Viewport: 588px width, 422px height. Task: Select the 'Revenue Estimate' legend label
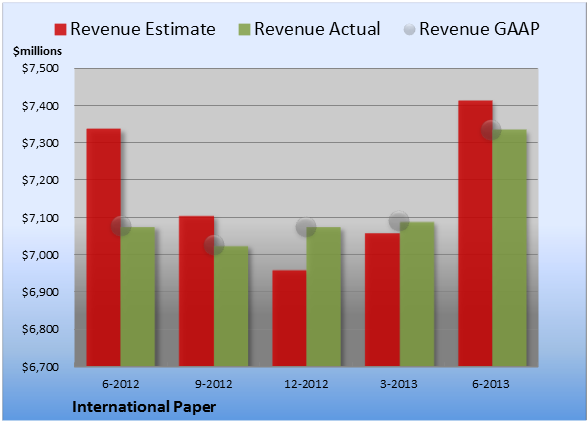pyautogui.click(x=143, y=29)
